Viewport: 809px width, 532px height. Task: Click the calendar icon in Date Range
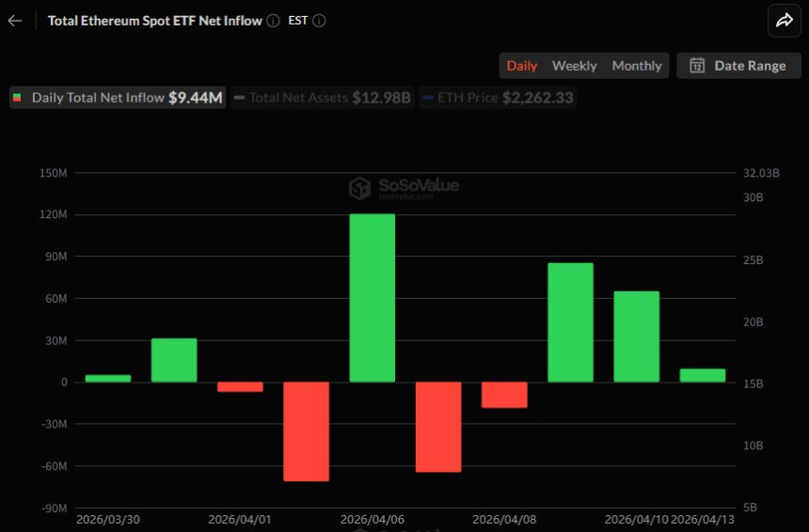pos(697,66)
